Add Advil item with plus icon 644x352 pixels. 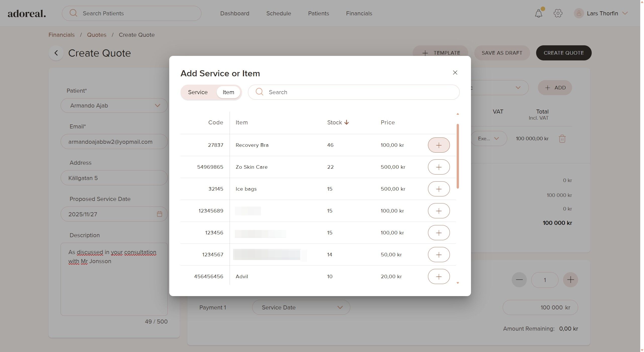coord(439,276)
